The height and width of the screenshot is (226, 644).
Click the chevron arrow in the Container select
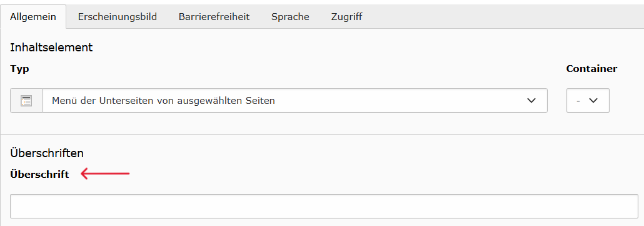point(593,101)
